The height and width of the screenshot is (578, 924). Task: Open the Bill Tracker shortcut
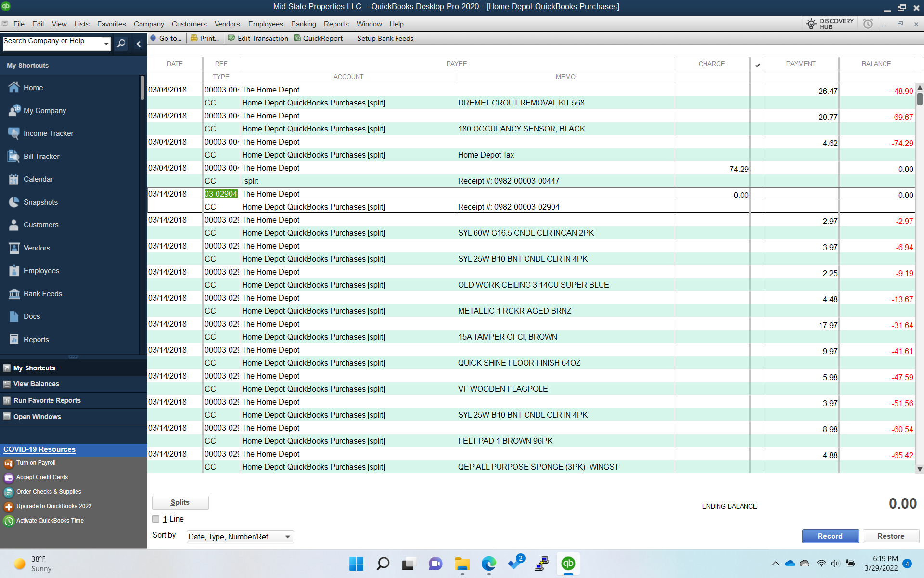click(x=41, y=157)
